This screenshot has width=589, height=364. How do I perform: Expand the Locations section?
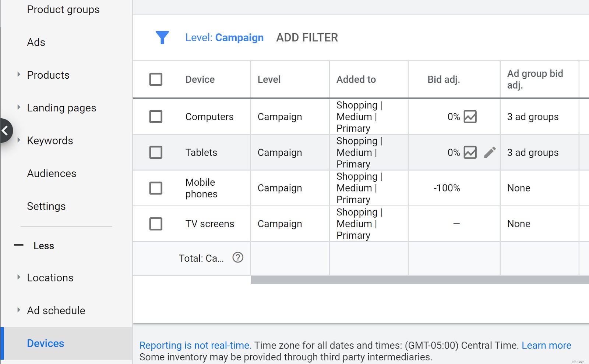pos(18,277)
